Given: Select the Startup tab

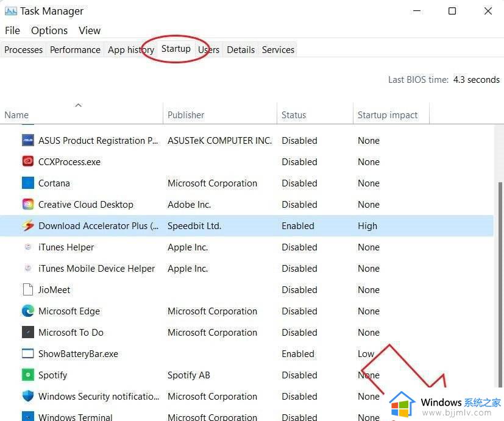Looking at the screenshot, I should (x=176, y=49).
